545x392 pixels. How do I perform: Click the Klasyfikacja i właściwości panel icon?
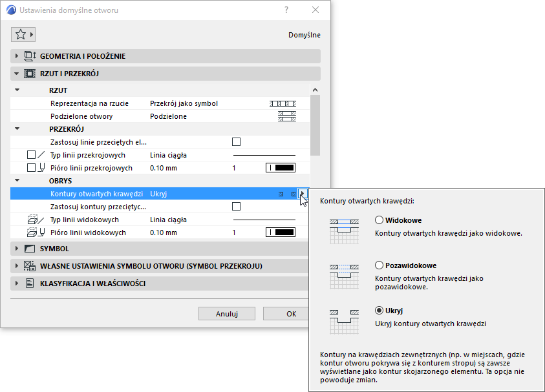tap(30, 284)
